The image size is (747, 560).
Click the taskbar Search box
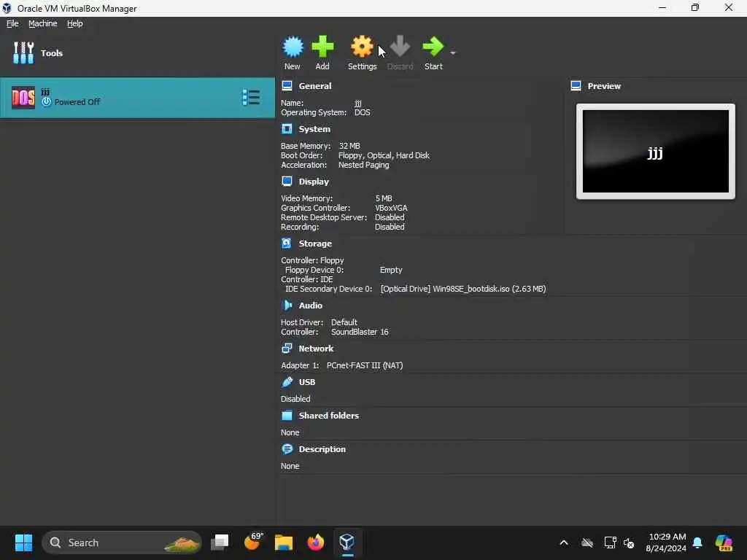[122, 542]
